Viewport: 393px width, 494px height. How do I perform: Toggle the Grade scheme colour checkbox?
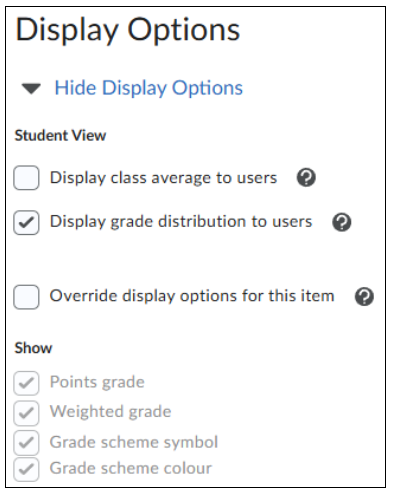(x=26, y=469)
